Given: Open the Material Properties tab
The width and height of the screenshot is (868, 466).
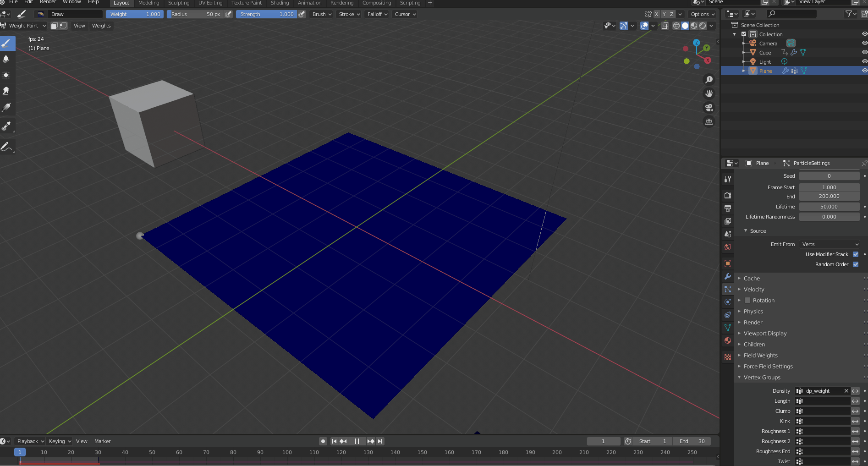Looking at the screenshot, I should pyautogui.click(x=728, y=340).
